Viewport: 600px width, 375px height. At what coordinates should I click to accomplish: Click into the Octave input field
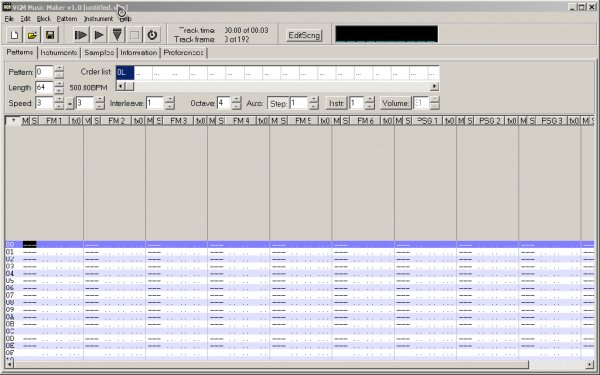(223, 103)
